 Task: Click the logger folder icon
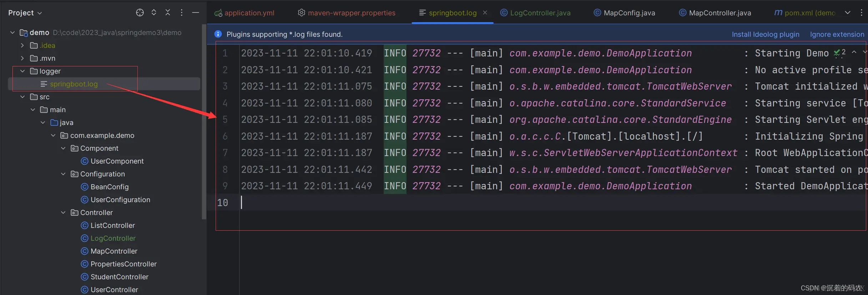coord(34,71)
